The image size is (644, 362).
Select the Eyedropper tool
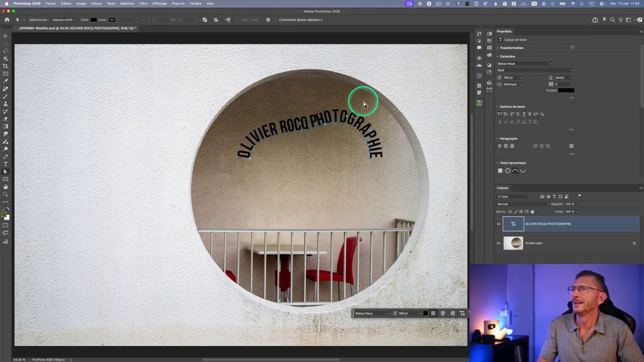(5, 81)
